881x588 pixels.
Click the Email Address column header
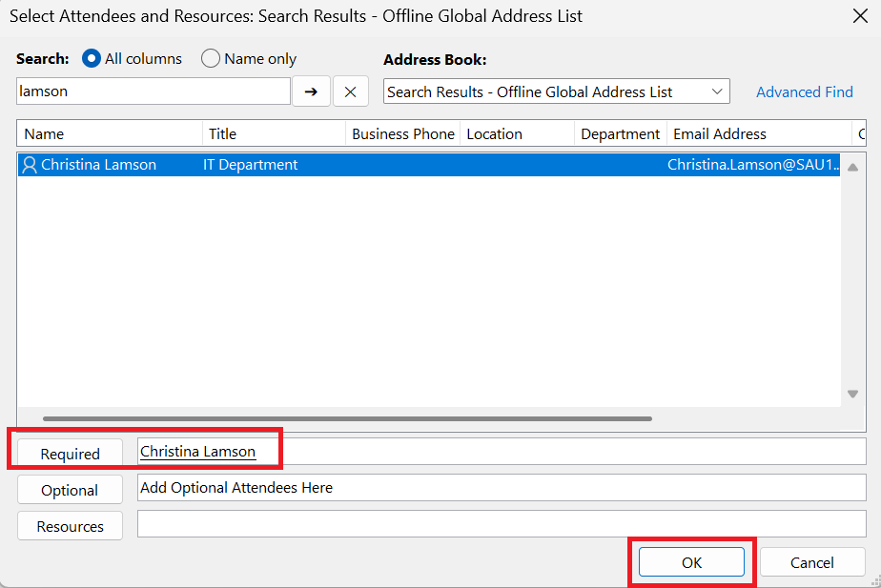click(758, 133)
